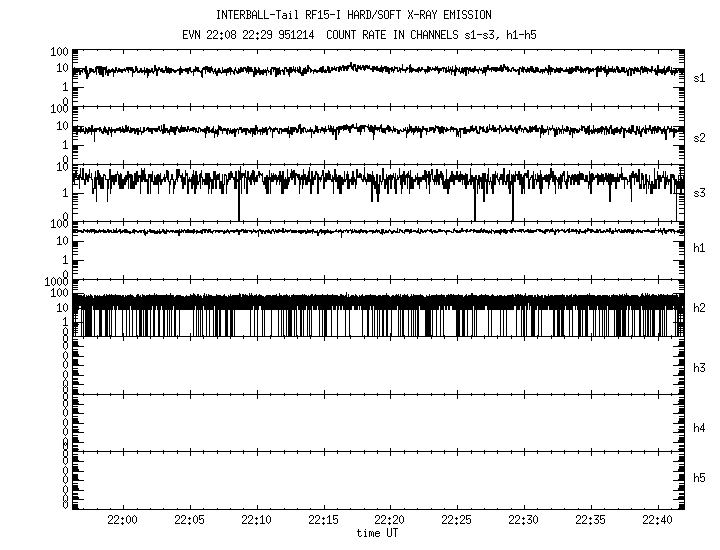The width and height of the screenshot is (720, 550).
Task: Click the s2 channel label
Action: click(699, 137)
